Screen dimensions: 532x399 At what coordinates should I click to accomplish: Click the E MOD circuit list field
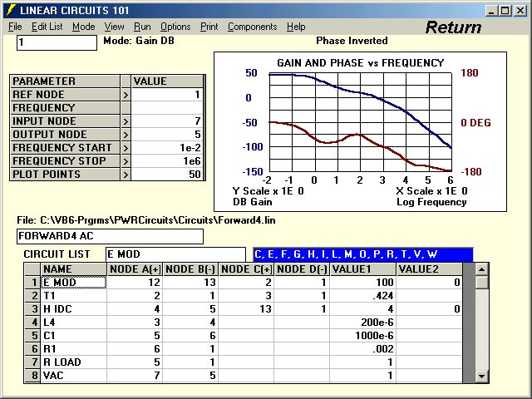coord(175,254)
